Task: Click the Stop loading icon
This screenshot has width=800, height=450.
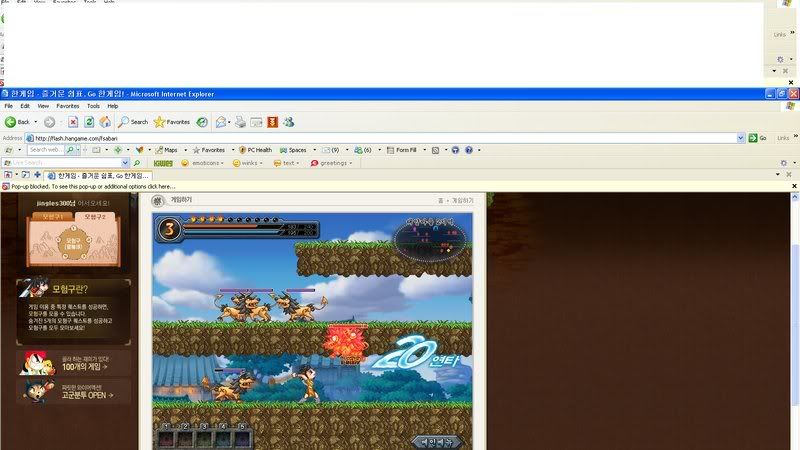Action: pos(72,122)
